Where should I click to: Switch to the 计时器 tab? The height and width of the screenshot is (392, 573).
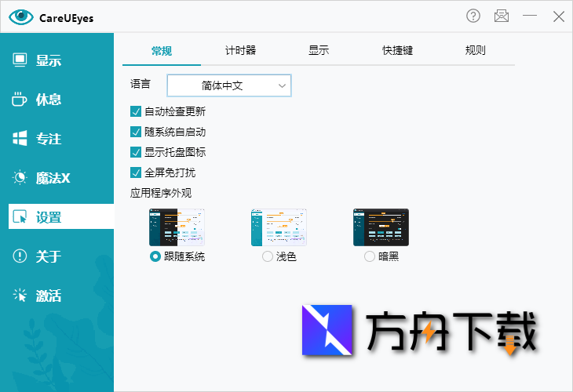point(240,50)
